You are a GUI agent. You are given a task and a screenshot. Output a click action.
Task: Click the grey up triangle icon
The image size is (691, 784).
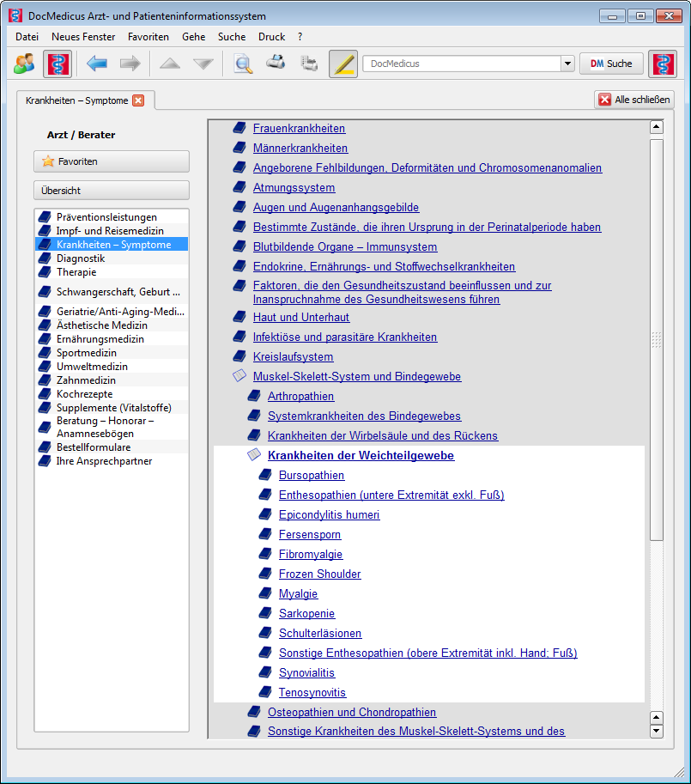coord(170,64)
